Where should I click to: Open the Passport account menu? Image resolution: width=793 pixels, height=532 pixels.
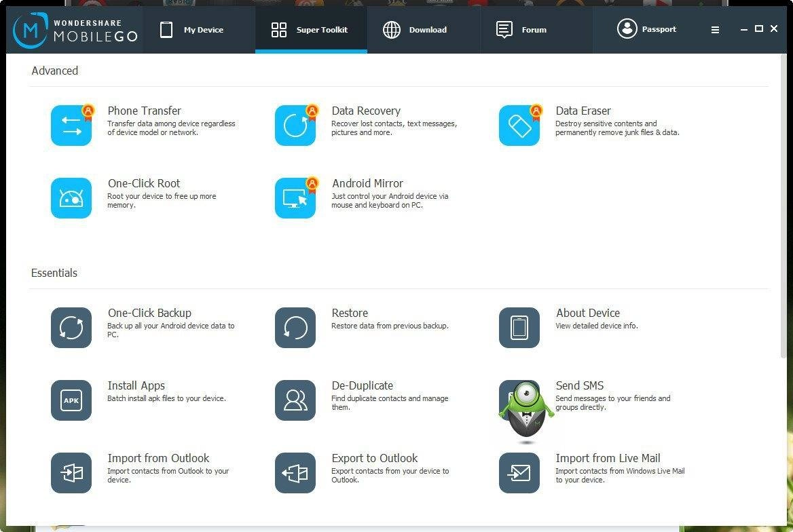tap(646, 28)
